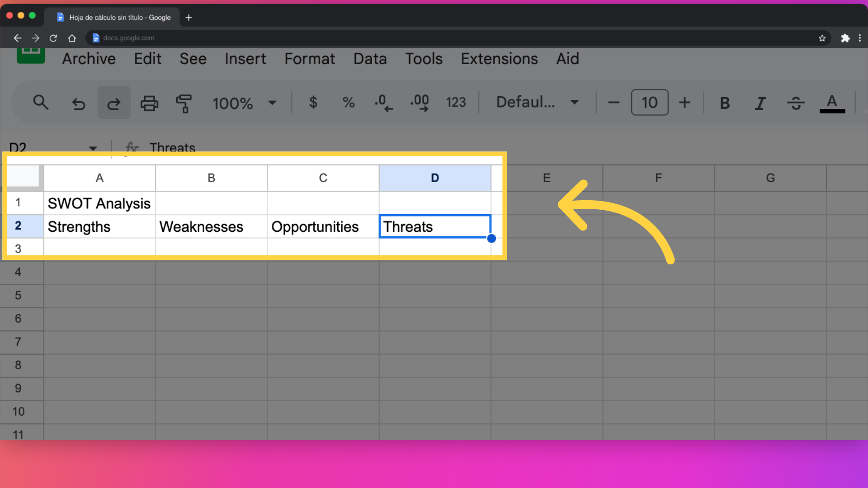Viewport: 868px width, 488px height.
Task: Expand the number format 123 dropdown
Action: click(456, 102)
